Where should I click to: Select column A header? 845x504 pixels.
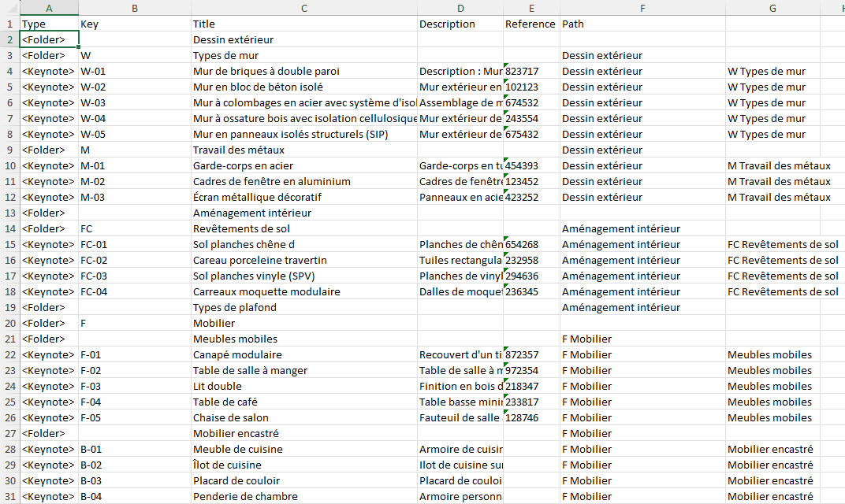tap(49, 8)
